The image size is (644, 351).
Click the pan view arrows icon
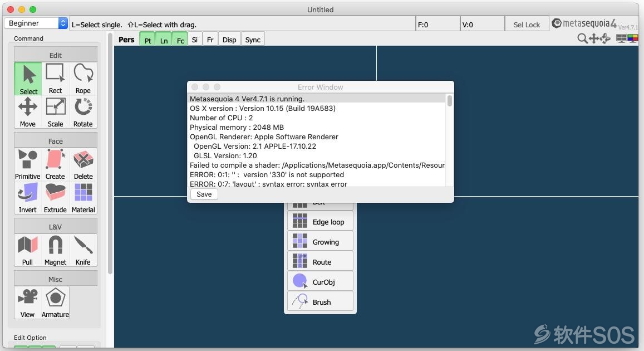click(x=593, y=38)
